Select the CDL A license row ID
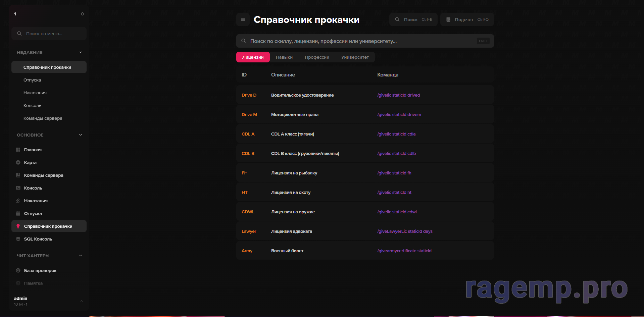 click(x=248, y=134)
